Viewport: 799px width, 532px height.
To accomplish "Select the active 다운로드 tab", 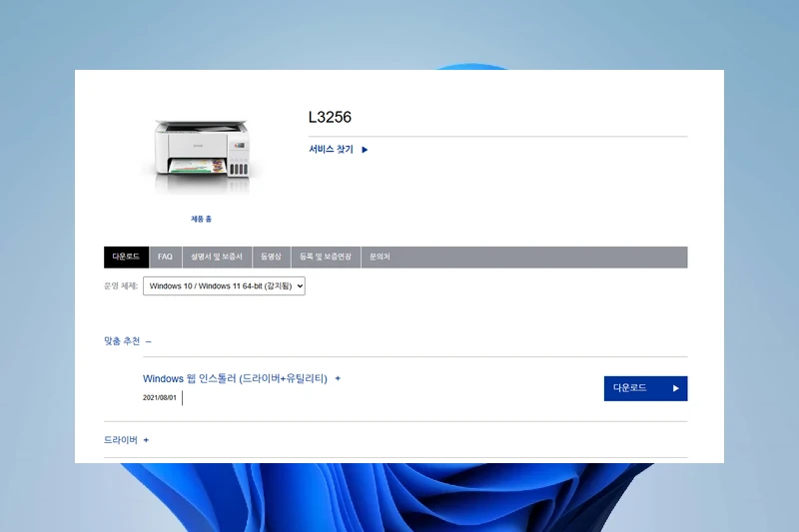I will click(126, 258).
